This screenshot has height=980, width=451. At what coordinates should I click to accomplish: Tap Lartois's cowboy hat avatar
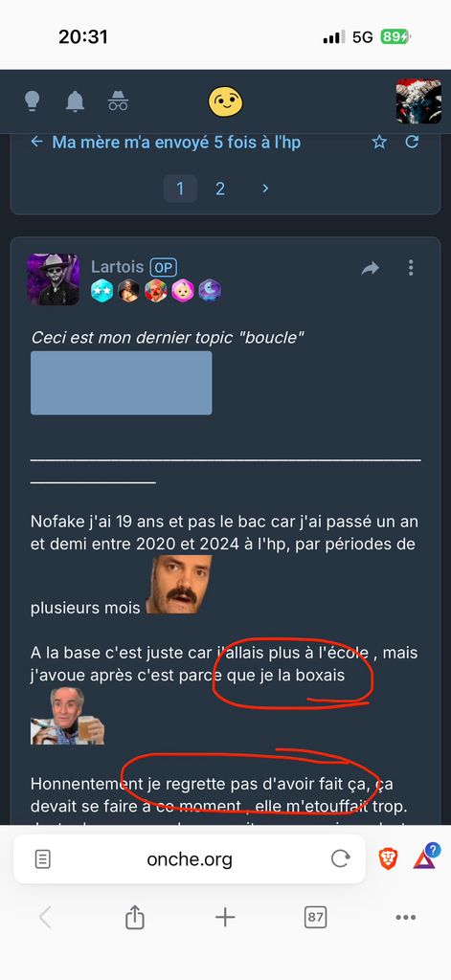point(54,279)
